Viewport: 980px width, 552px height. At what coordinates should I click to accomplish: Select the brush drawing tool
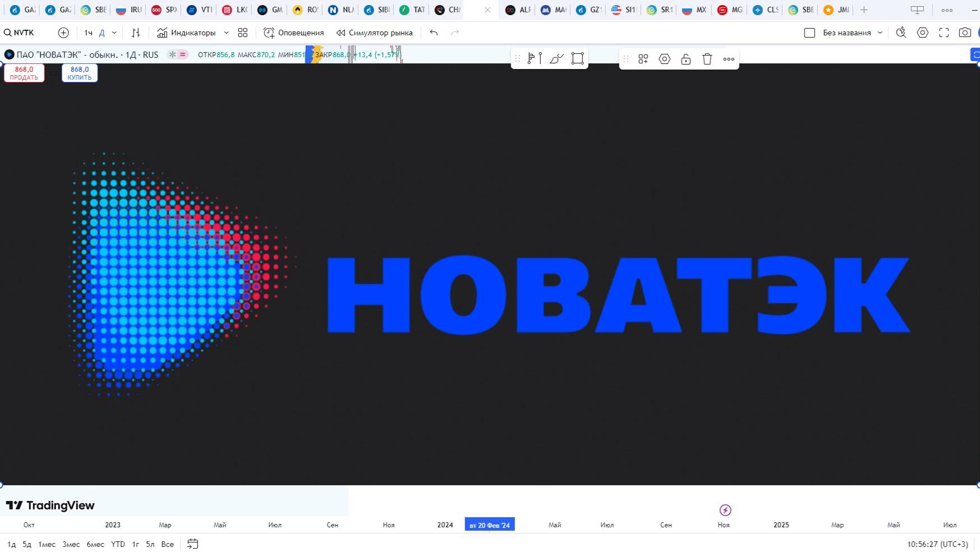[x=556, y=58]
